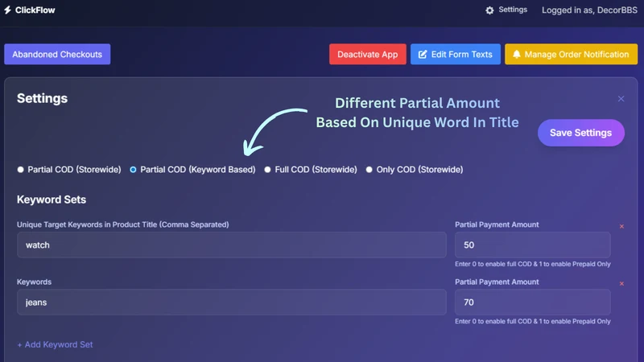The height and width of the screenshot is (362, 644).
Task: Remove the watch keyword set
Action: 621,226
